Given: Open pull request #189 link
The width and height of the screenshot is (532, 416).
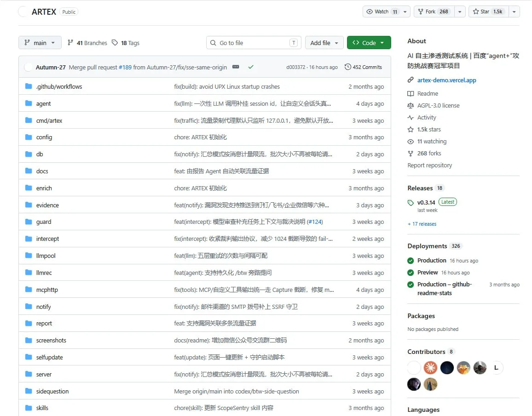Looking at the screenshot, I should point(125,67).
